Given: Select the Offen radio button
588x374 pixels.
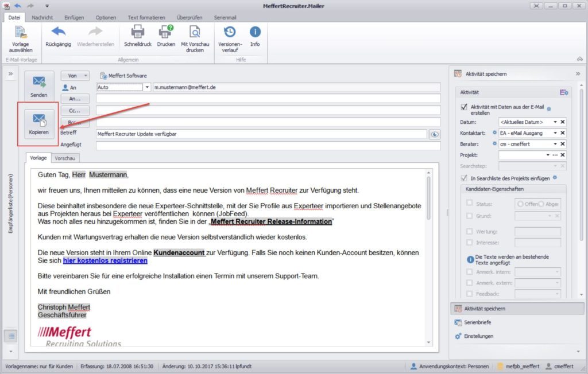Looking at the screenshot, I should [x=520, y=204].
